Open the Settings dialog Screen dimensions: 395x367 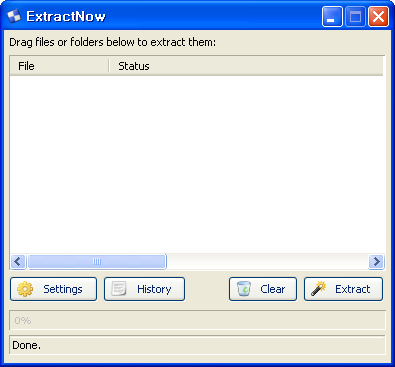pos(53,289)
